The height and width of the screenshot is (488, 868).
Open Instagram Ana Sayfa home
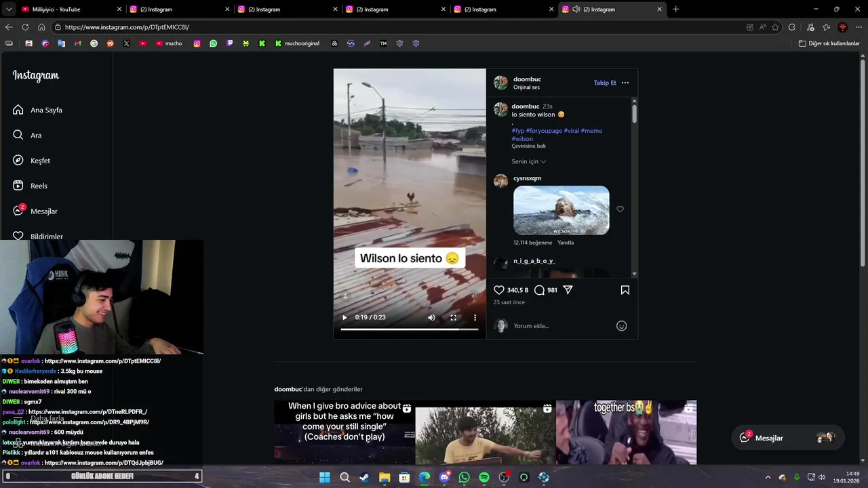(37, 110)
